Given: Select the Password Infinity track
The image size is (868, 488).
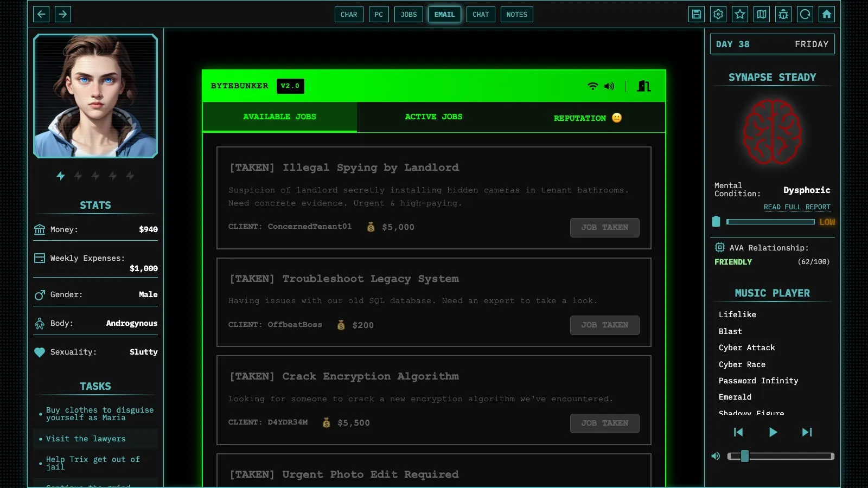Looking at the screenshot, I should [758, 381].
